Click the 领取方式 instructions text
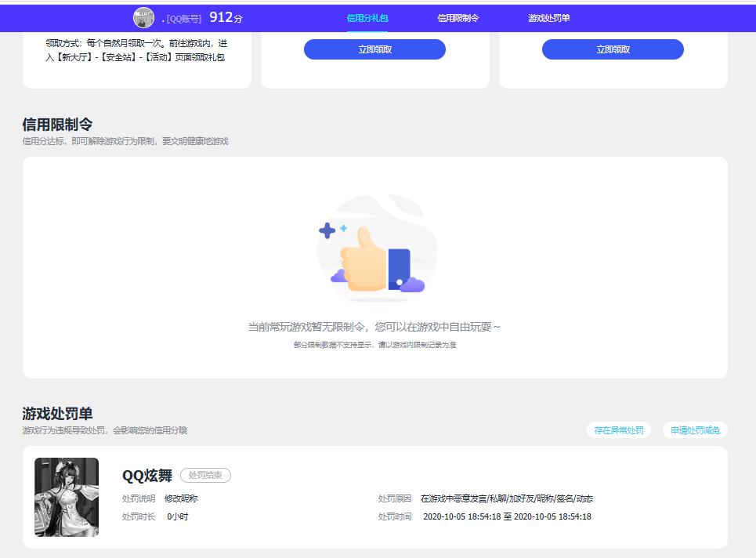The height and width of the screenshot is (558, 756). (136, 50)
